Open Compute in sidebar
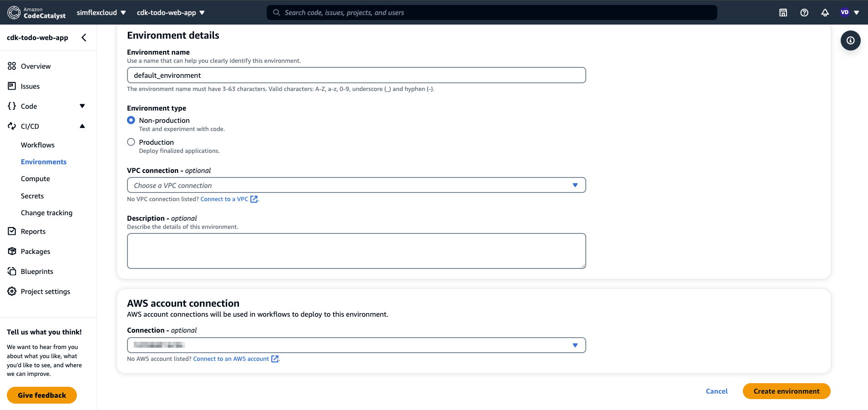Image resolution: width=868 pixels, height=410 pixels. click(36, 179)
